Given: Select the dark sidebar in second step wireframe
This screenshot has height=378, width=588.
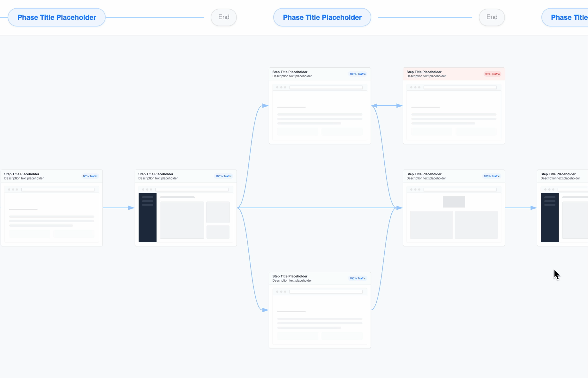Looking at the screenshot, I should [x=147, y=217].
